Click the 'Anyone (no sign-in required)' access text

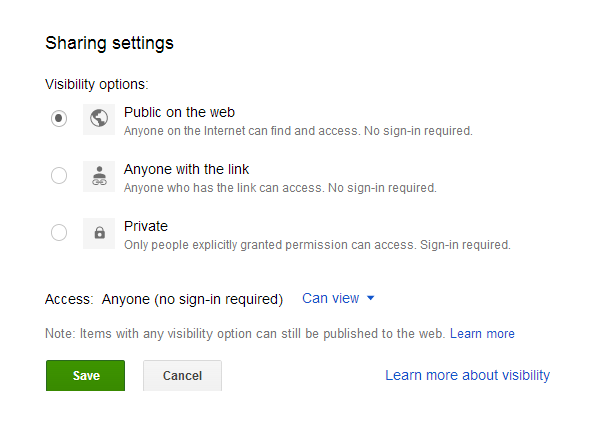pyautogui.click(x=192, y=299)
